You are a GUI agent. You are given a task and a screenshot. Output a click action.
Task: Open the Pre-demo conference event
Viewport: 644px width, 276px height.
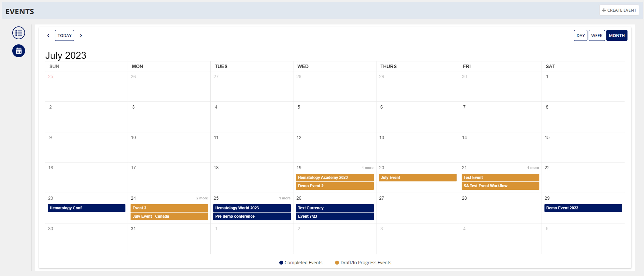point(252,216)
